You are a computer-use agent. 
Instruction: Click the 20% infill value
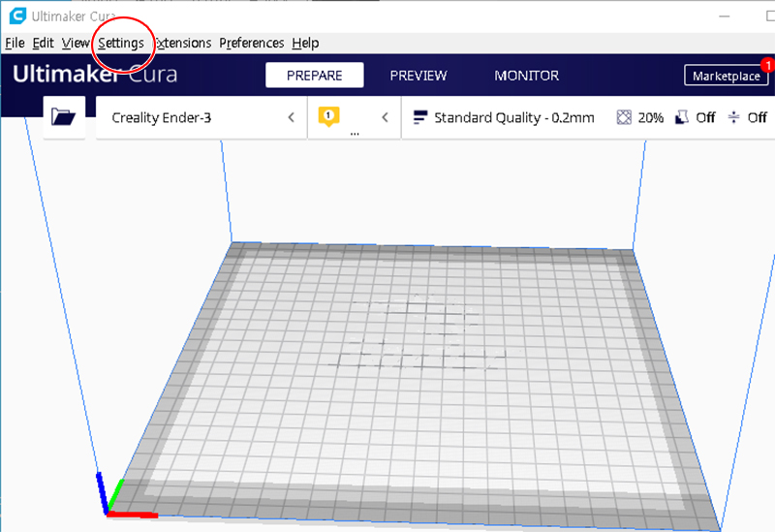650,117
